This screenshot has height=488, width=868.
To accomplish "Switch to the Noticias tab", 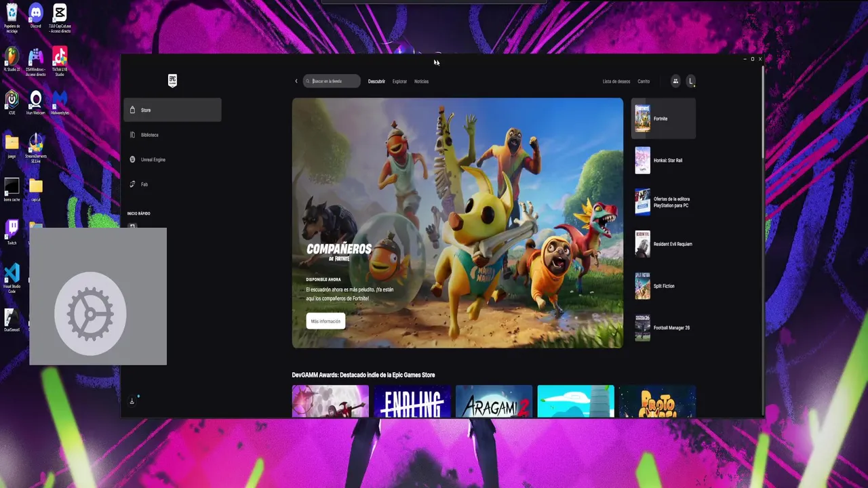I will coord(422,81).
